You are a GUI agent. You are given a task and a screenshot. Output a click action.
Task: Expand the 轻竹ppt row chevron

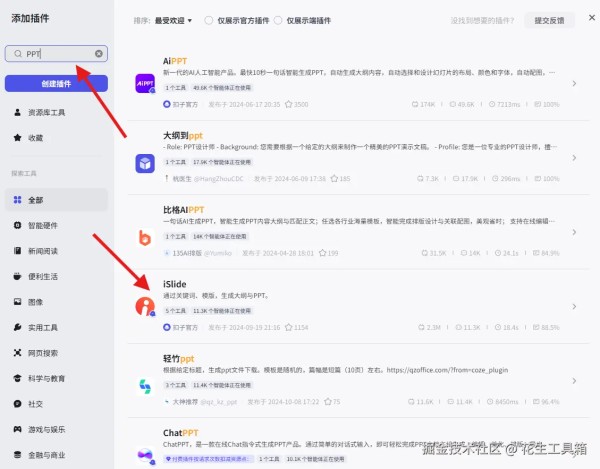(574, 381)
